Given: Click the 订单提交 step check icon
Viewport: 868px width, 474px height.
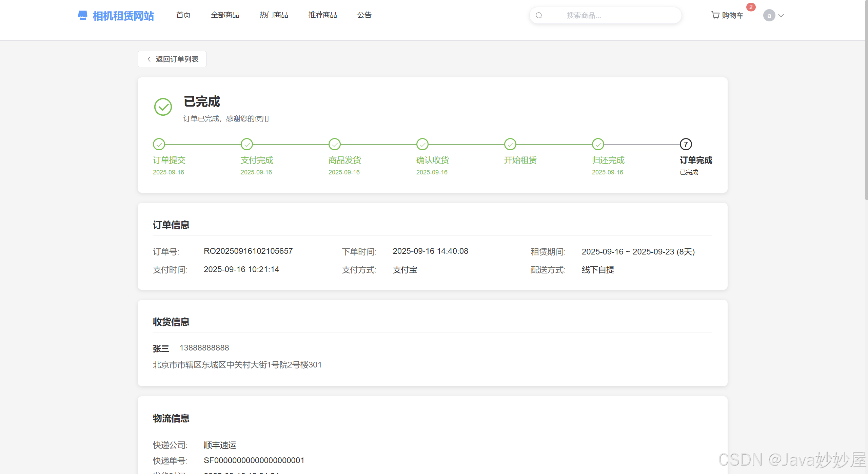Looking at the screenshot, I should [159, 144].
